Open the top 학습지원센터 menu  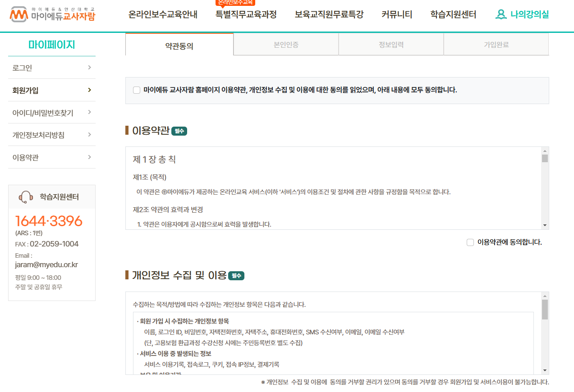[453, 14]
